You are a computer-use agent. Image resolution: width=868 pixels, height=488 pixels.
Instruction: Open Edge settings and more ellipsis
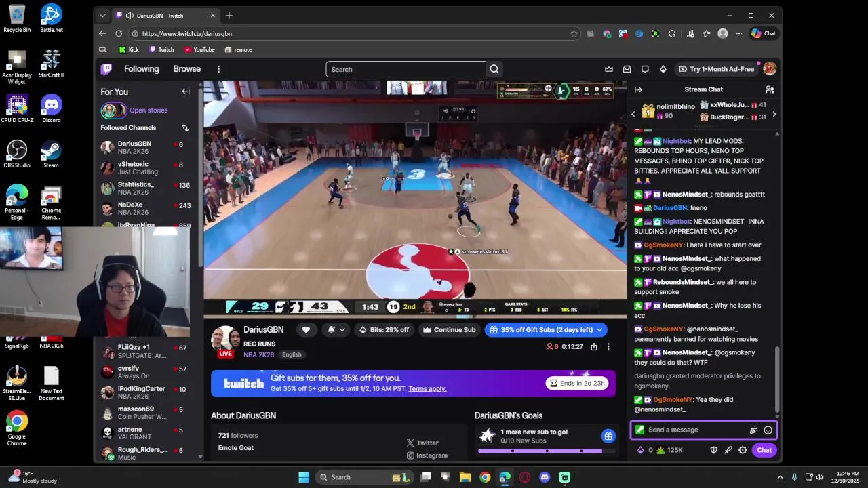740,33
